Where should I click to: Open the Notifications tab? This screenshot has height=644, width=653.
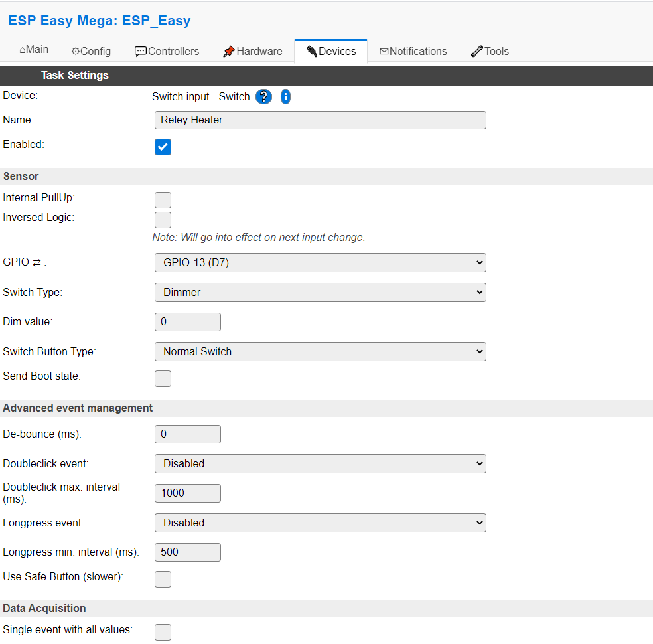[x=413, y=51]
